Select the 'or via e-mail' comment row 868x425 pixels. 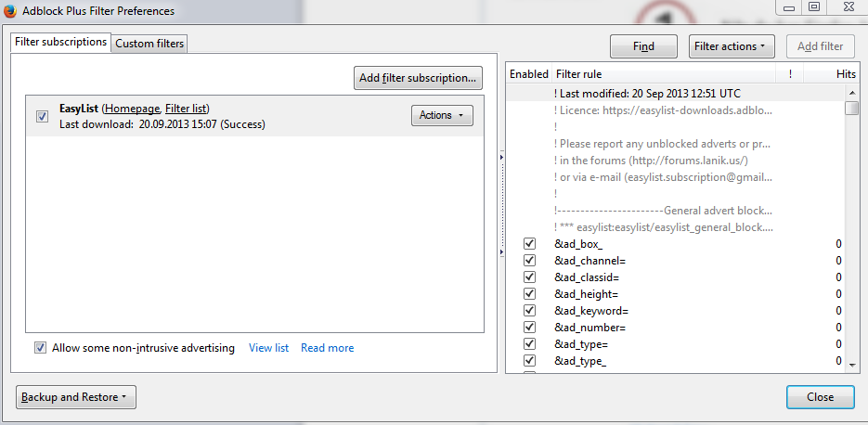[675, 177]
